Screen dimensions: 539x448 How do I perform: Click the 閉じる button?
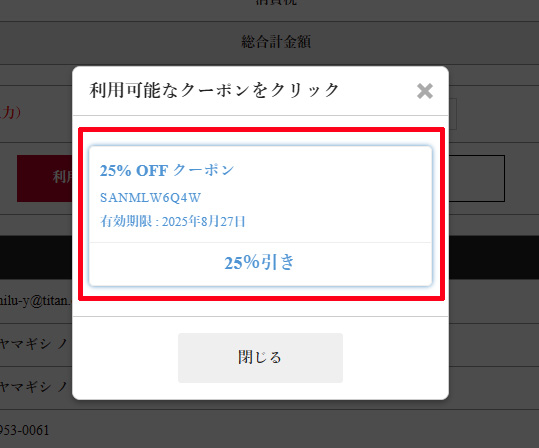pyautogui.click(x=260, y=358)
